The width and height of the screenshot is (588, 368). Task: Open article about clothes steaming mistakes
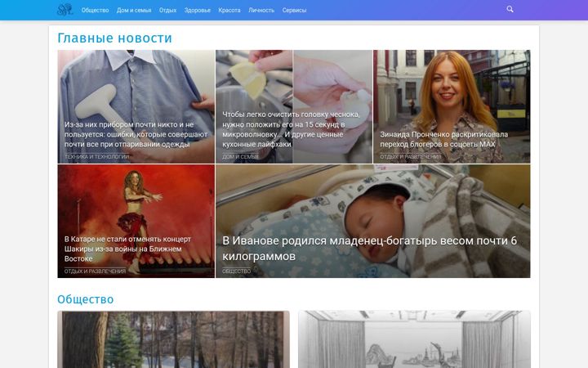pos(136,134)
